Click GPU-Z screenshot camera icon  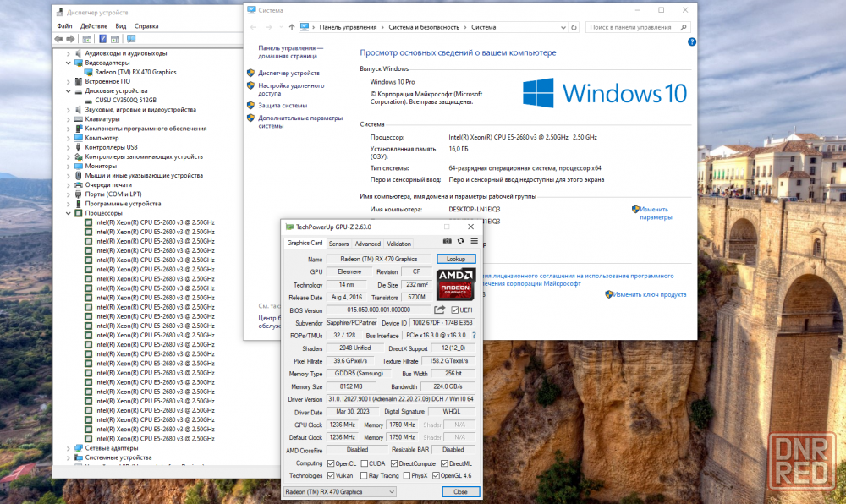point(448,241)
